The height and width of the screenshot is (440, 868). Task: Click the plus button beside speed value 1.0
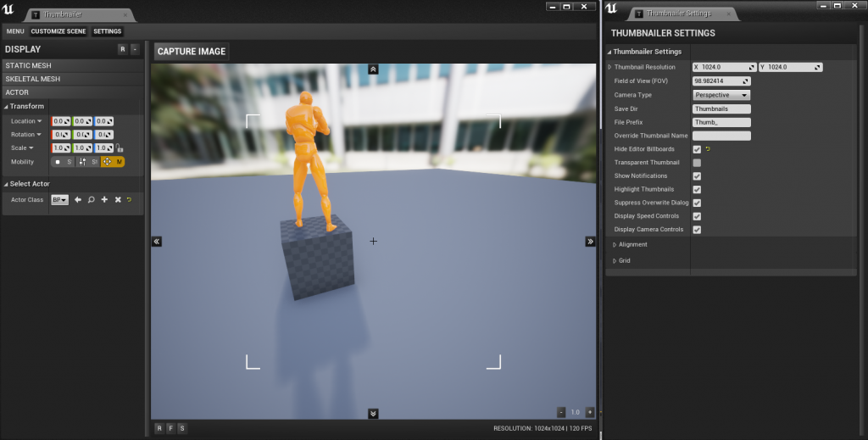pos(590,412)
